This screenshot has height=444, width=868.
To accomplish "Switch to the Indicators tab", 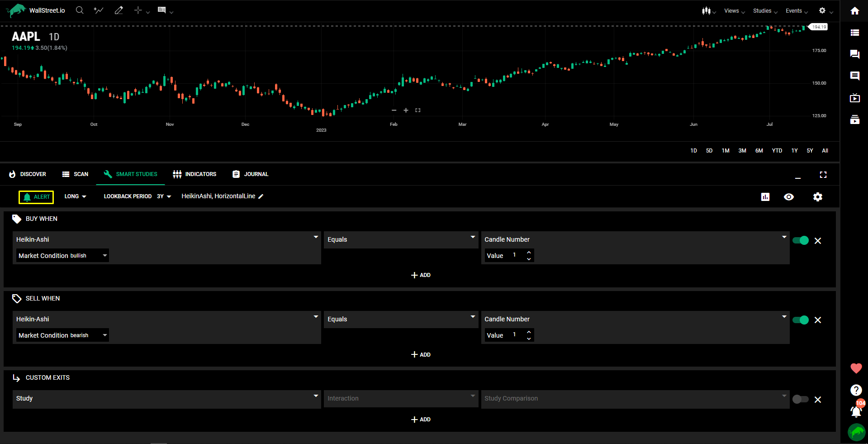I will pyautogui.click(x=195, y=174).
